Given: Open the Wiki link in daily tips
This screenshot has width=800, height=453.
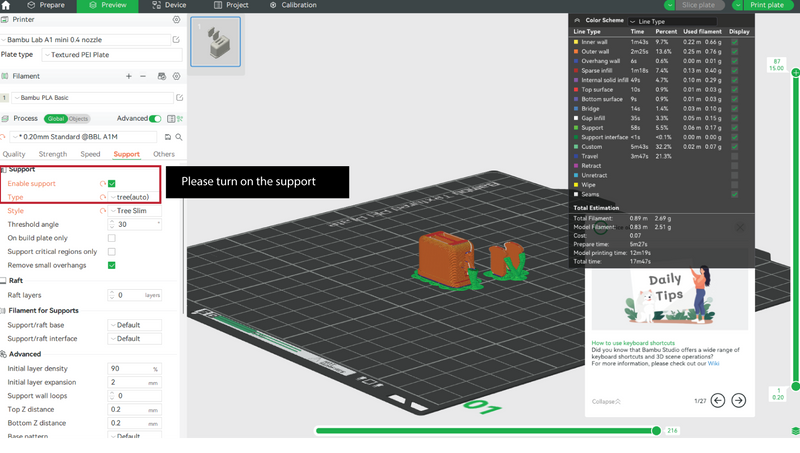Looking at the screenshot, I should tap(713, 364).
